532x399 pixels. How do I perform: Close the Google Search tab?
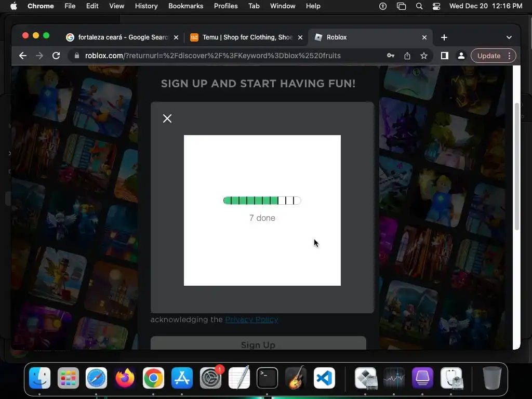coord(176,37)
